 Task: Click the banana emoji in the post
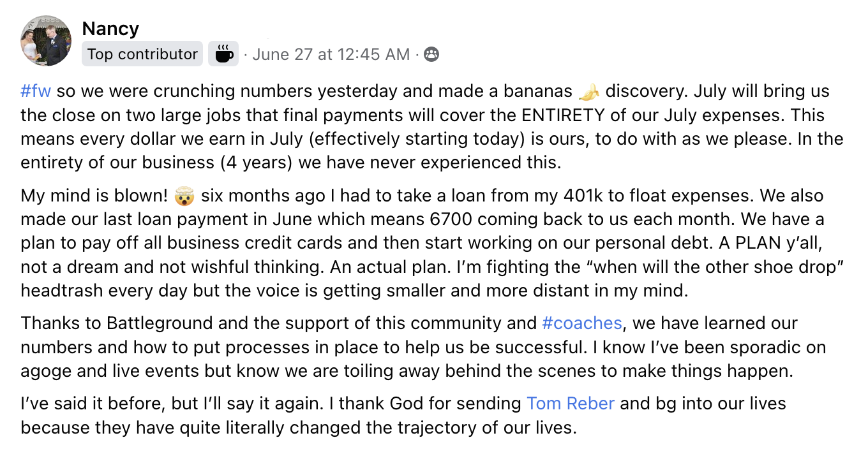pos(588,92)
